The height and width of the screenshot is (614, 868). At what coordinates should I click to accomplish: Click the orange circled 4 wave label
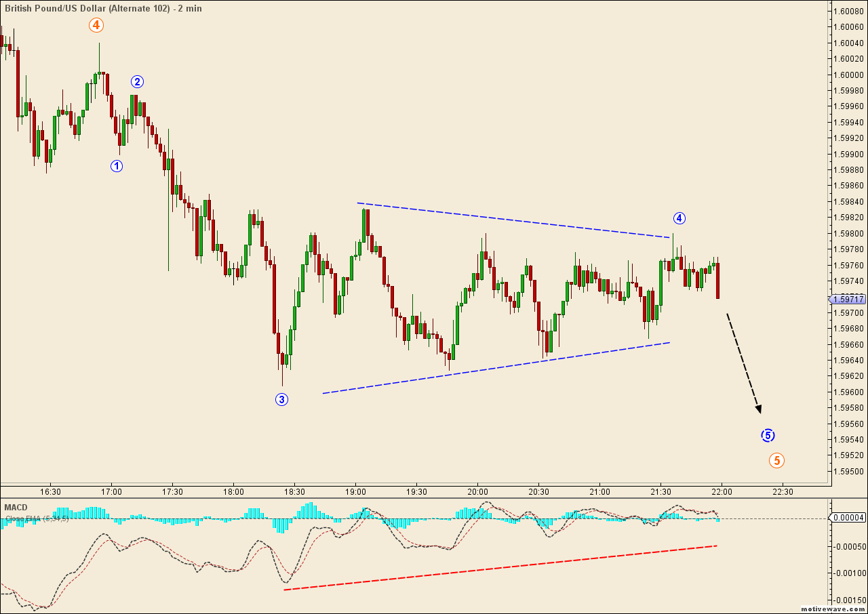pyautogui.click(x=96, y=25)
